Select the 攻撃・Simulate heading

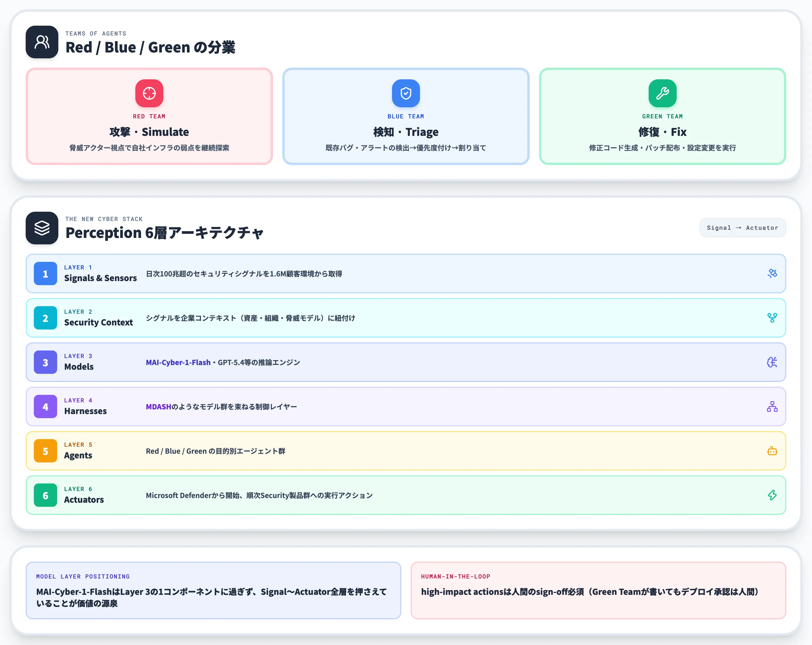(x=149, y=132)
